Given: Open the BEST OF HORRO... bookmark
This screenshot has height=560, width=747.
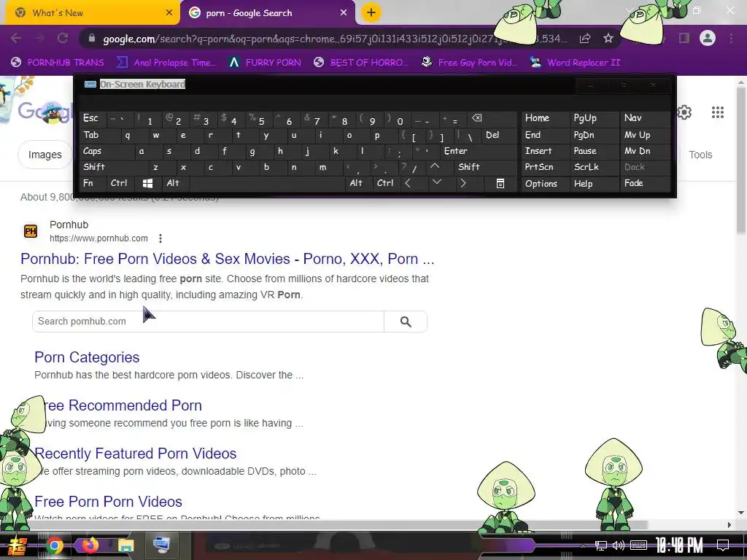Looking at the screenshot, I should [361, 63].
